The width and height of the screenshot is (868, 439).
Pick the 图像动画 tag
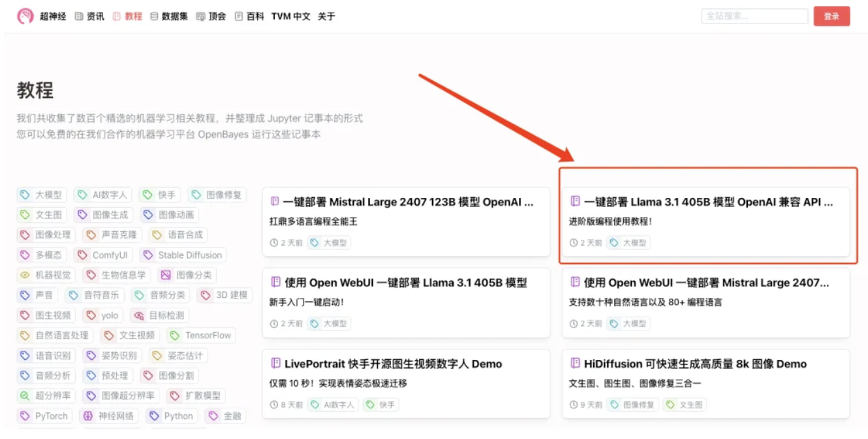(x=169, y=215)
